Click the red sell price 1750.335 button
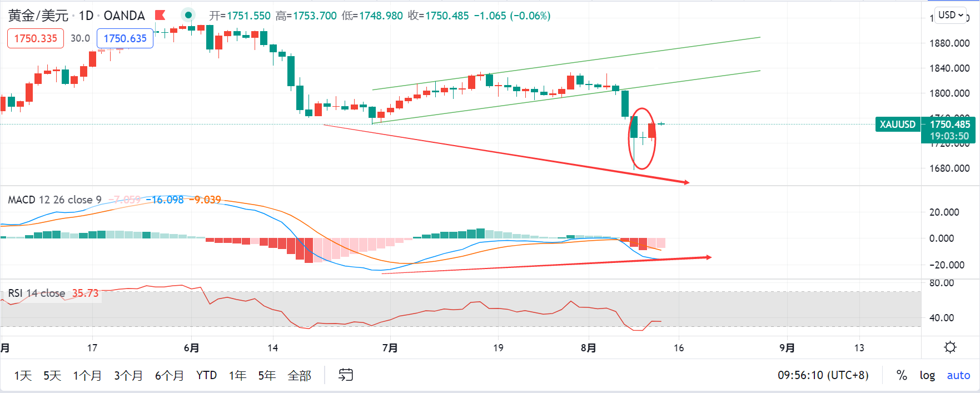 point(36,38)
